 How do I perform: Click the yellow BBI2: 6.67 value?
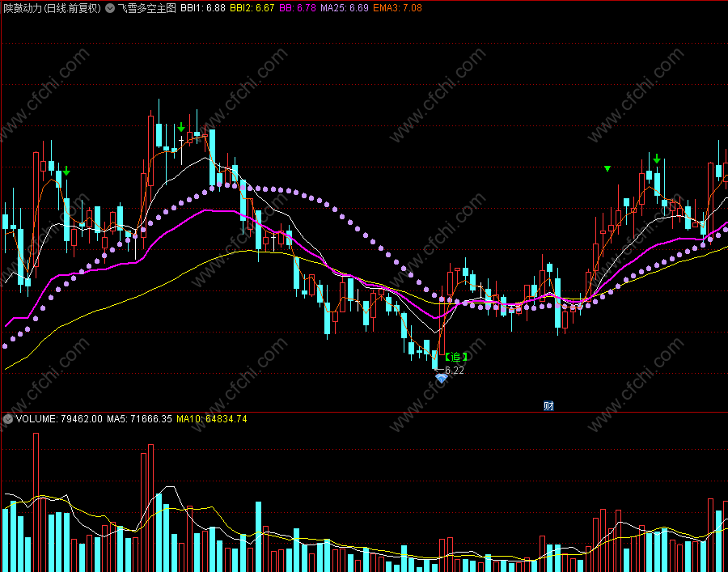(x=252, y=8)
